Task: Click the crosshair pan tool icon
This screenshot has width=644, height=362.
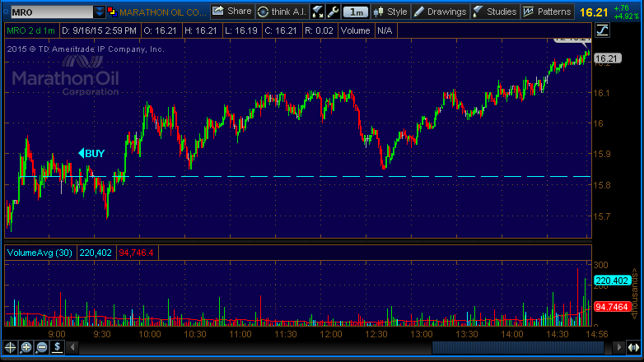Action: coord(11,348)
